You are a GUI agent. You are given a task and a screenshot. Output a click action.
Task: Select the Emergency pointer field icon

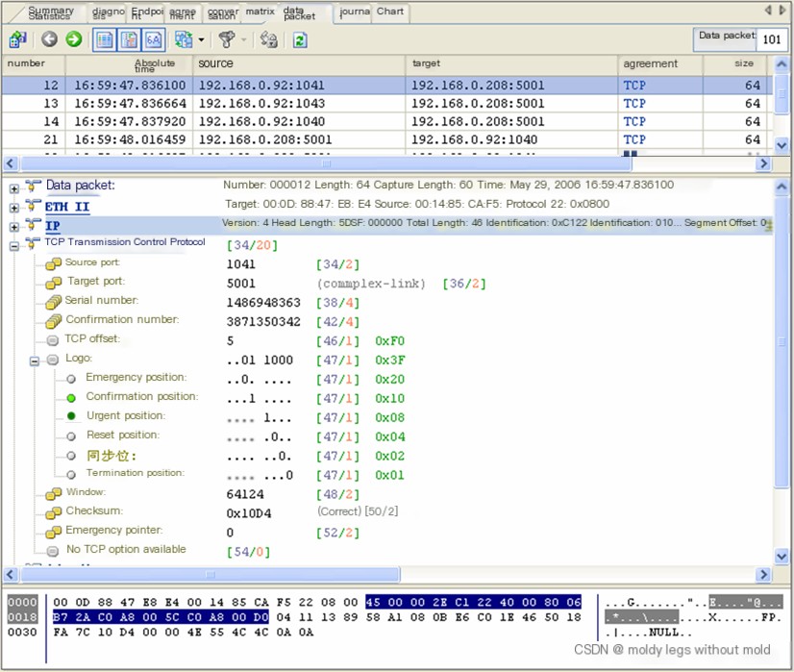(x=53, y=533)
